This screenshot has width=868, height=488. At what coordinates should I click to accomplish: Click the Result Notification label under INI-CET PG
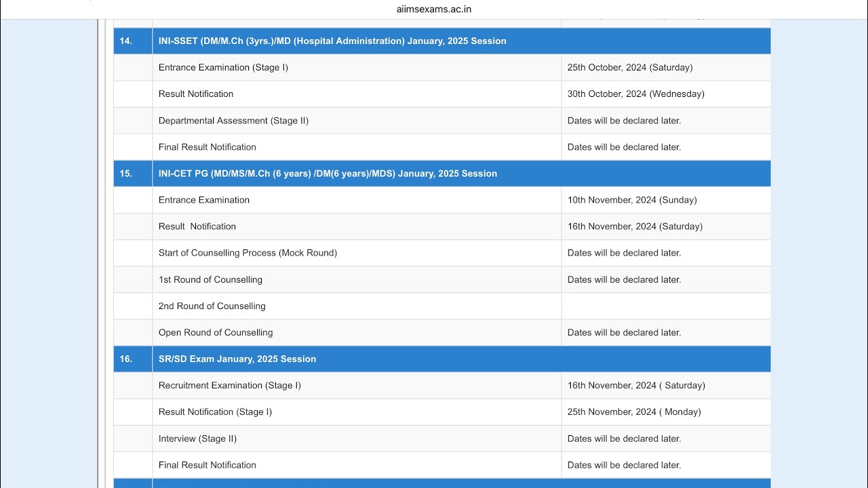pos(197,226)
